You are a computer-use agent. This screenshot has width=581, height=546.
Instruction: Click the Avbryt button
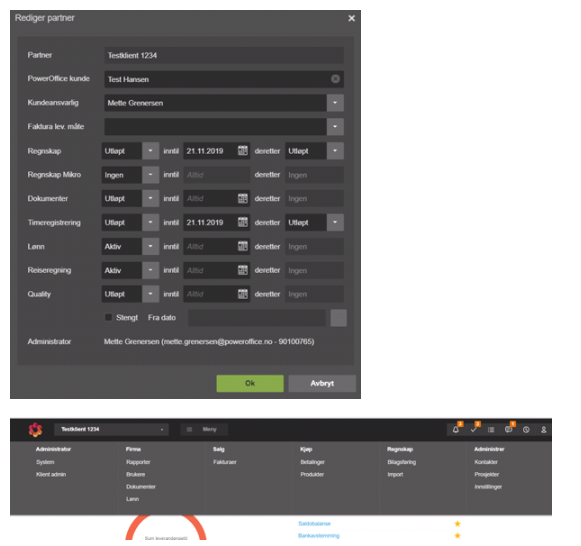point(322,383)
